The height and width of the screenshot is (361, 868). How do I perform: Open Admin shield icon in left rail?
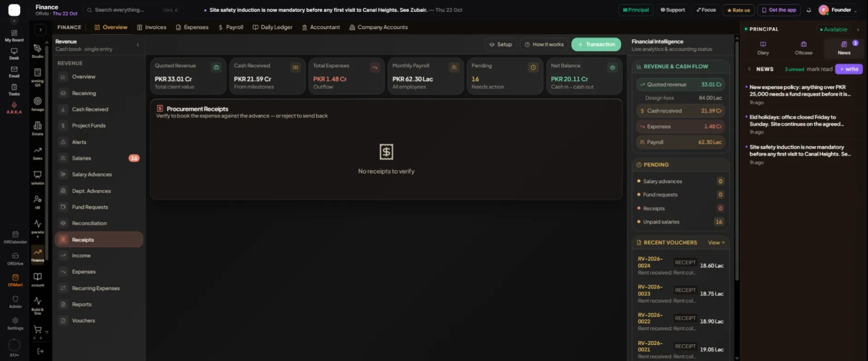point(15,302)
